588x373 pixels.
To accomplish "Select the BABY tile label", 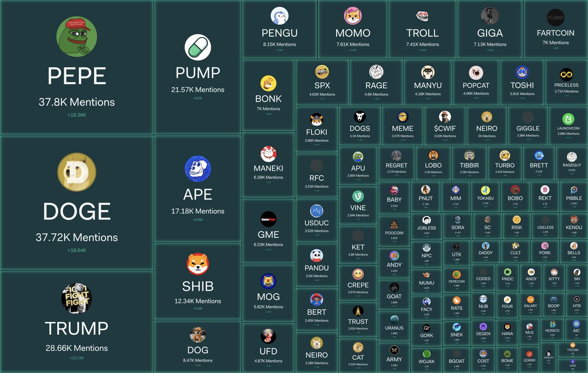I will pos(394,200).
